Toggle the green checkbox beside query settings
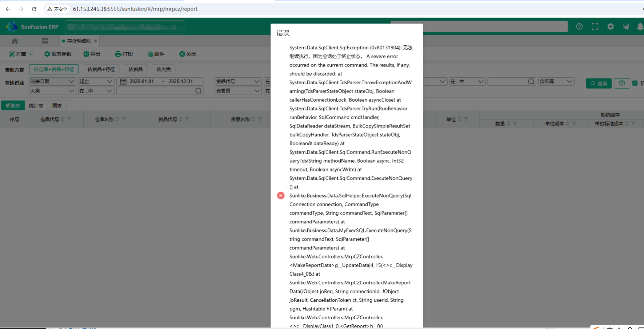The width and height of the screenshot is (644, 329). pyautogui.click(x=635, y=83)
